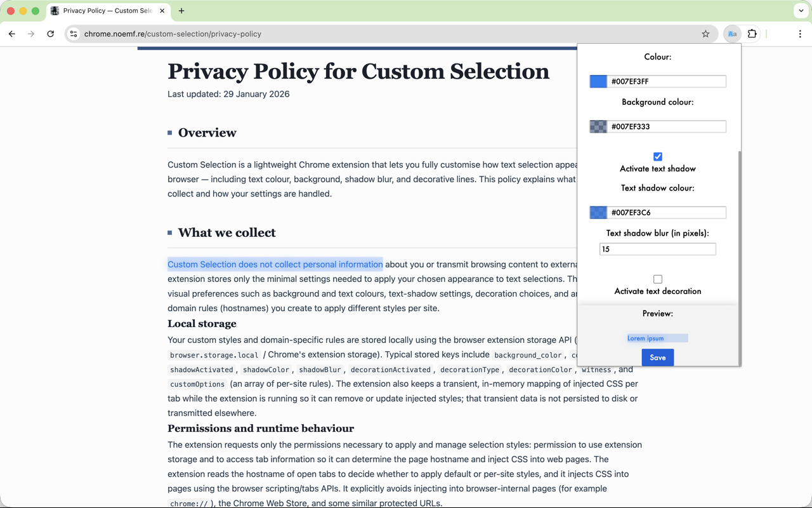This screenshot has height=508, width=812.
Task: Click the Permissions and runtime behaviour subheading
Action: click(261, 428)
